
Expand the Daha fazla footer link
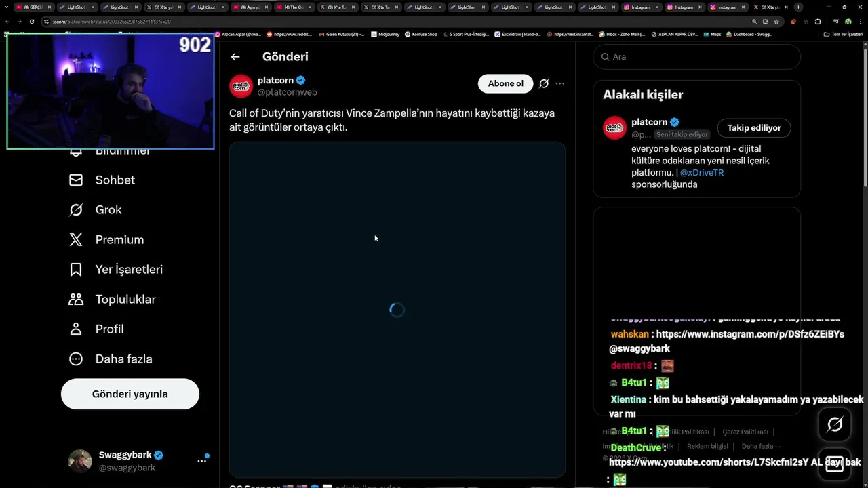click(x=761, y=446)
